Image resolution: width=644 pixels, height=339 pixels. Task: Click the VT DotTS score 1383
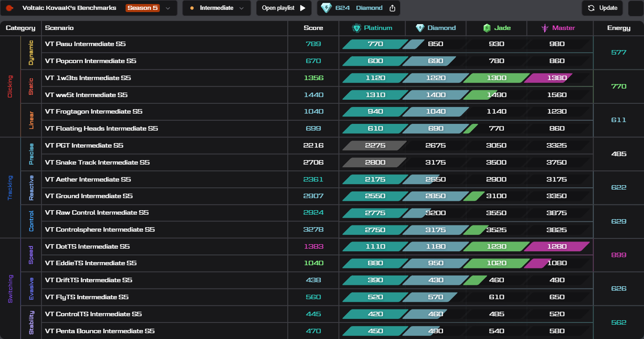click(313, 246)
